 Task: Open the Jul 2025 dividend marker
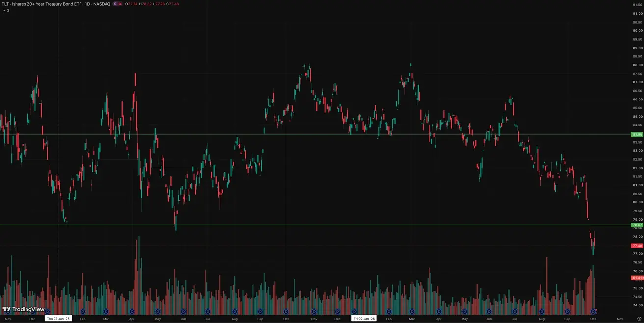point(208,311)
